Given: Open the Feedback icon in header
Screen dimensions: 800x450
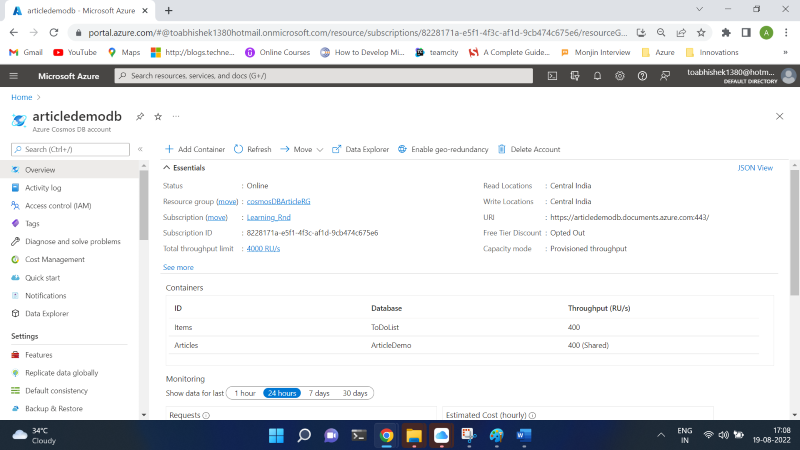Looking at the screenshot, I should tap(664, 76).
